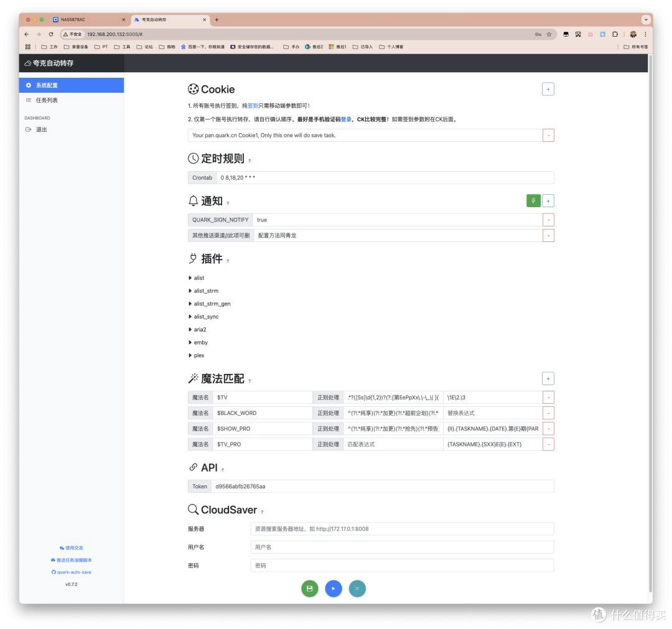
Task: Open the quark-auto-save GitHub link
Action: 72,572
